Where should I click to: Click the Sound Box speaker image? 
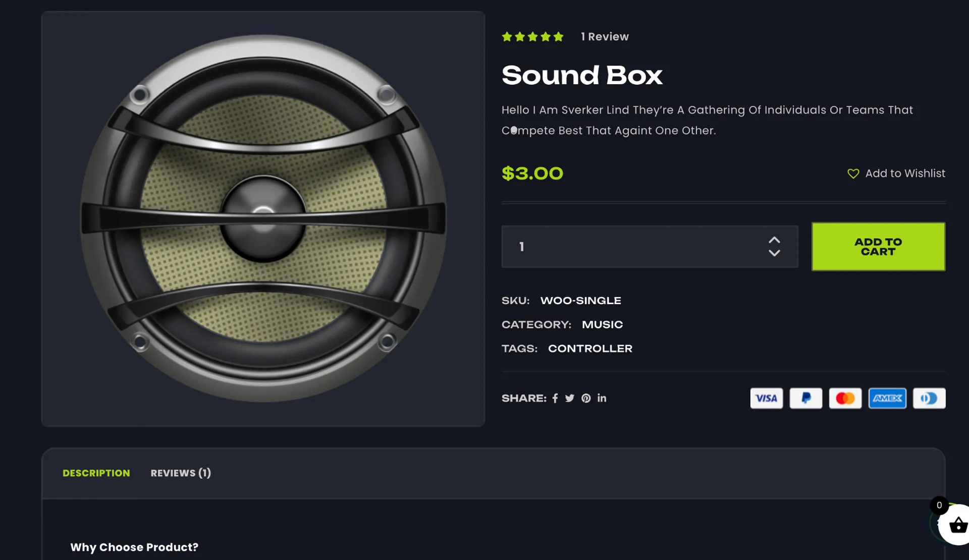tap(263, 218)
